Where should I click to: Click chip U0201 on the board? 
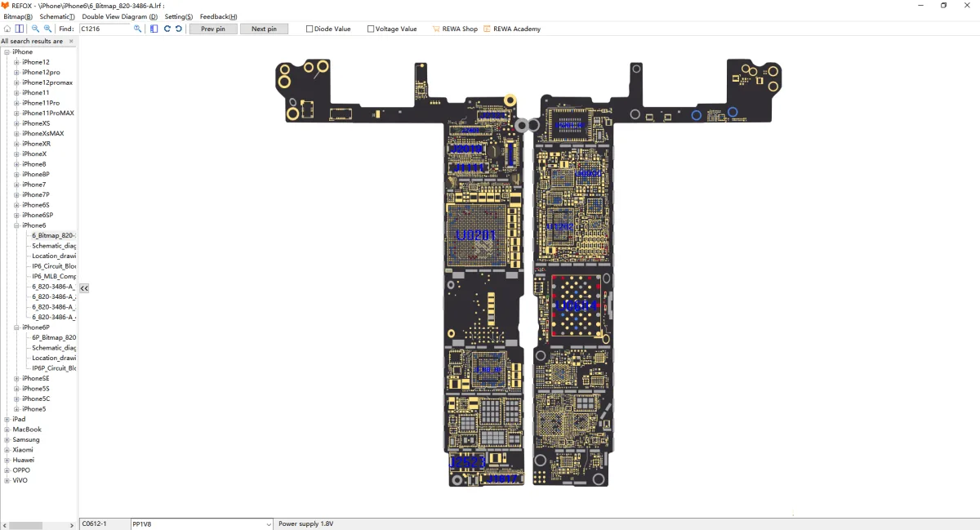click(x=475, y=235)
